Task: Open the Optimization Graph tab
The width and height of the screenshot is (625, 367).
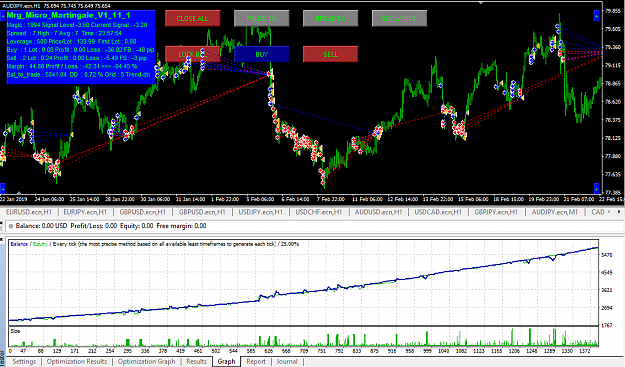Action: (x=146, y=361)
